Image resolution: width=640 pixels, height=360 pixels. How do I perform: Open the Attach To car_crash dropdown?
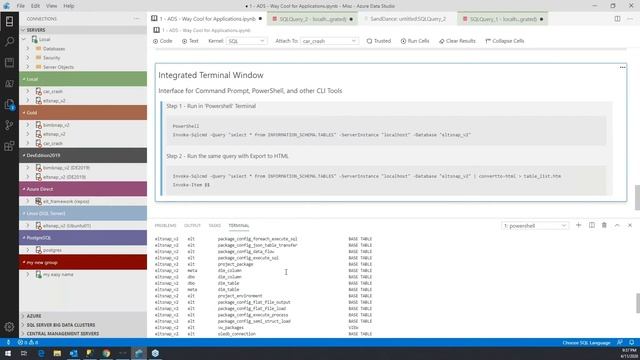(x=329, y=41)
